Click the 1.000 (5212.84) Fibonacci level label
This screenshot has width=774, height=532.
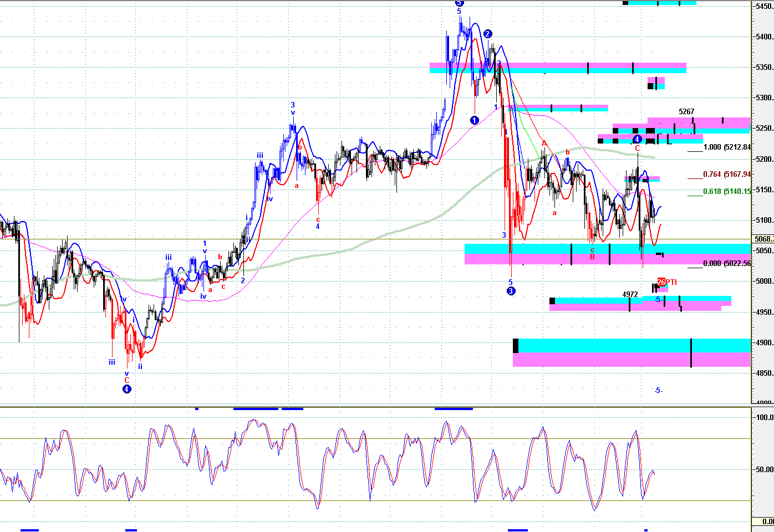point(727,147)
